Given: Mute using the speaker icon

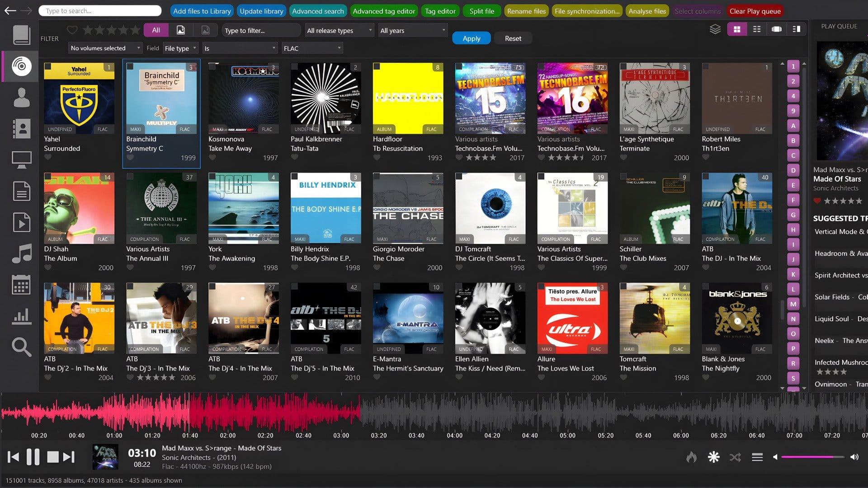Looking at the screenshot, I should [775, 457].
